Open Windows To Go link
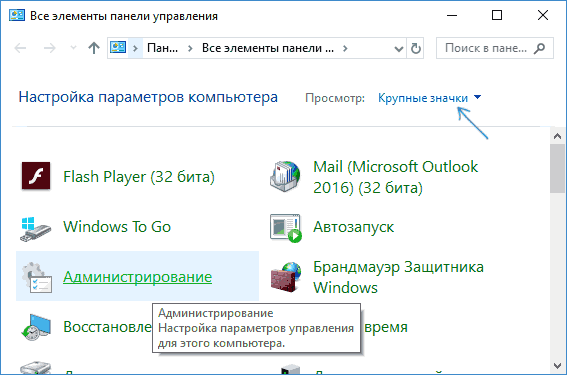The width and height of the screenshot is (567, 375). tap(117, 227)
